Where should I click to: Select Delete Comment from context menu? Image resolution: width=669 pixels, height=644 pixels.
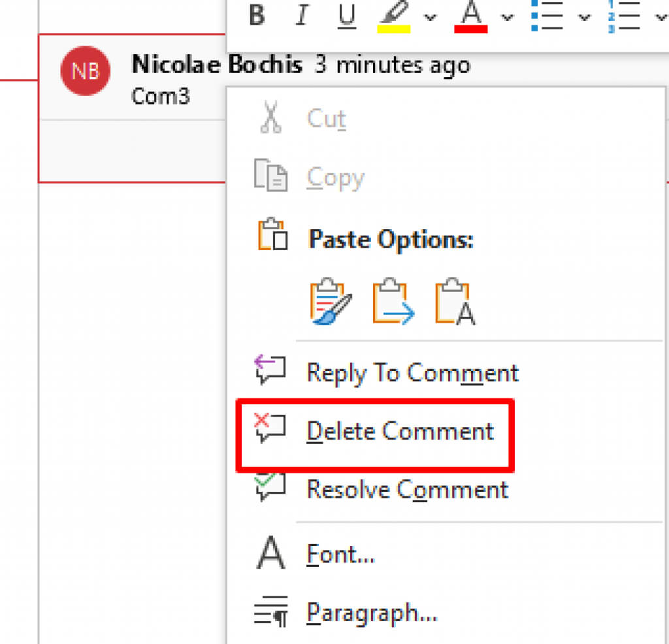(400, 432)
